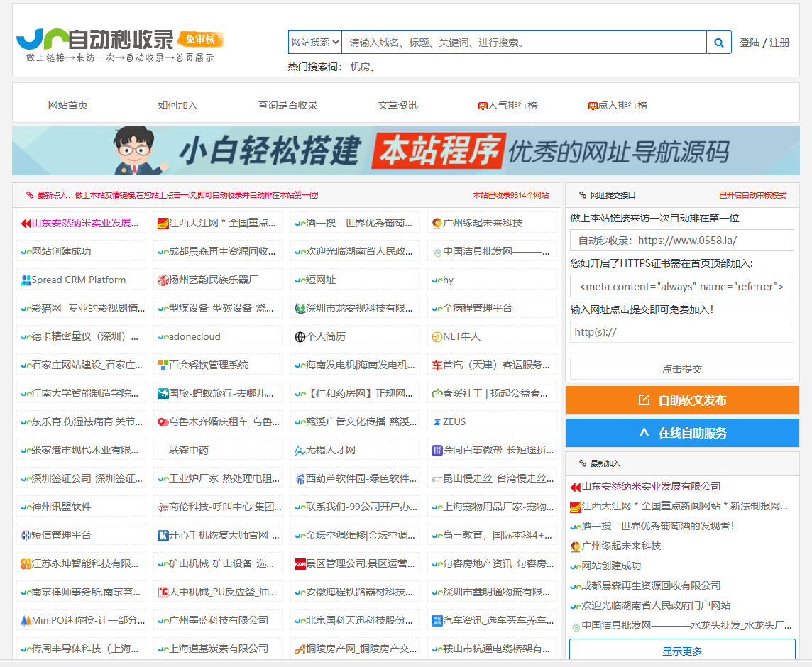
Task: Open the 网站搜索 search type dropdown
Action: (x=315, y=42)
